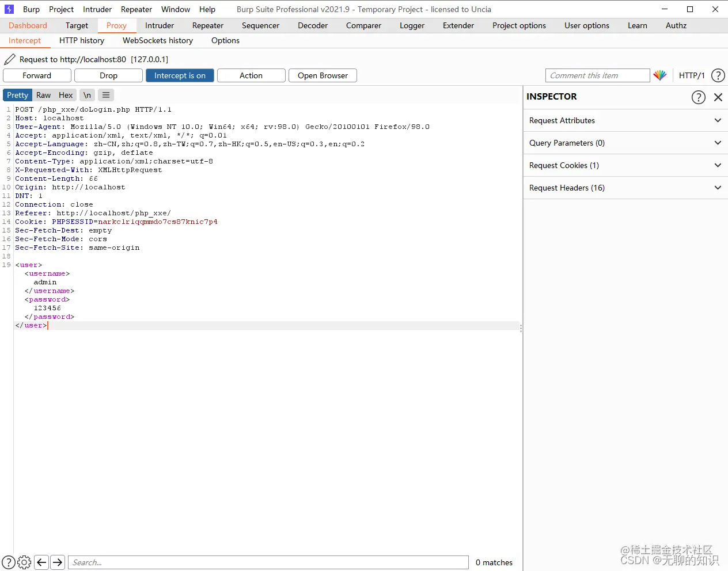Click the POST /php_xxe/doLogin.php request line

pos(93,109)
